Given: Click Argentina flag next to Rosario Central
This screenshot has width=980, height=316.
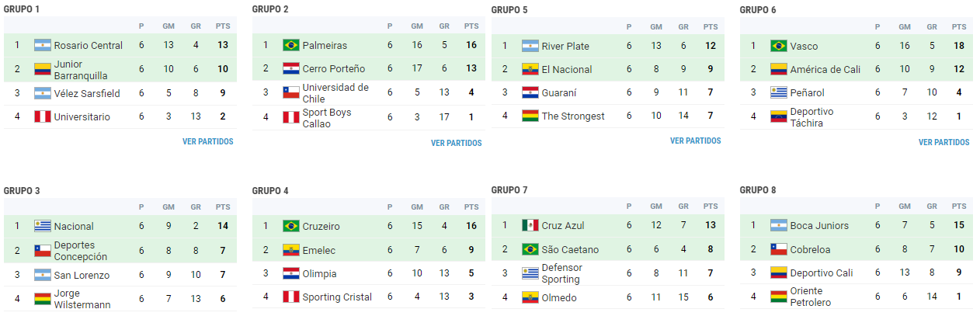Looking at the screenshot, I should point(42,45).
